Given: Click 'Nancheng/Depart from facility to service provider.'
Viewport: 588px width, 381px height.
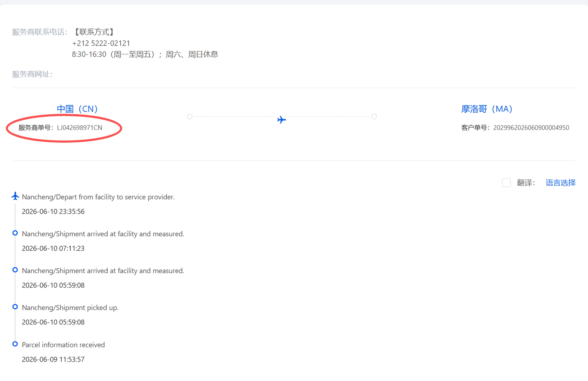Looking at the screenshot, I should [x=98, y=197].
